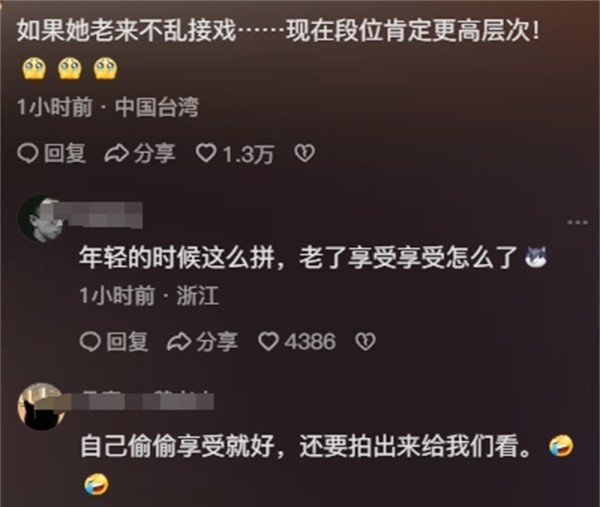Viewport: 600px width, 507px height.
Task: Open three-dot menu on Zhejiang comment
Action: [578, 222]
